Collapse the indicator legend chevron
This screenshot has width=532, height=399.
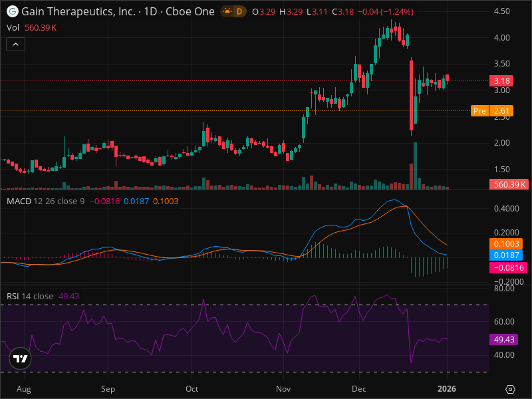click(x=15, y=45)
